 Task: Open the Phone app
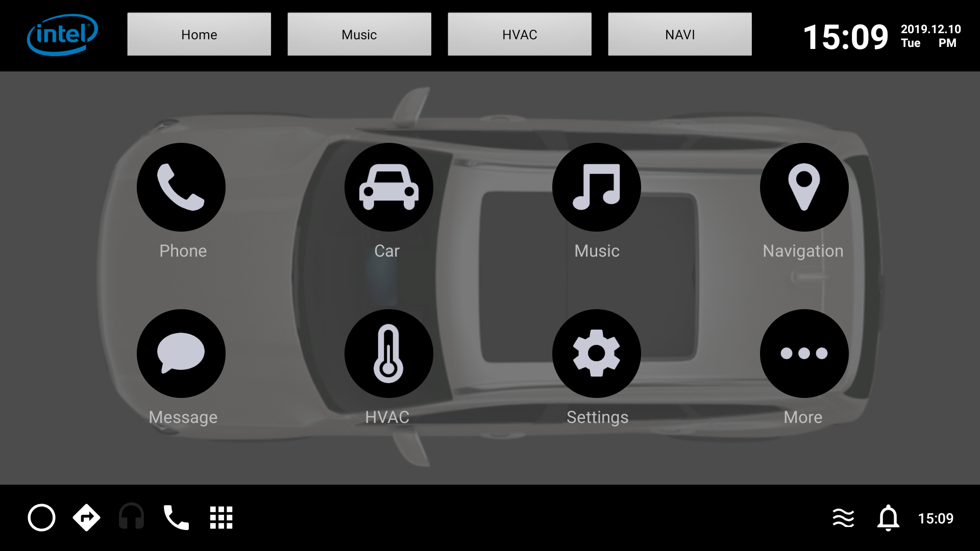[182, 187]
